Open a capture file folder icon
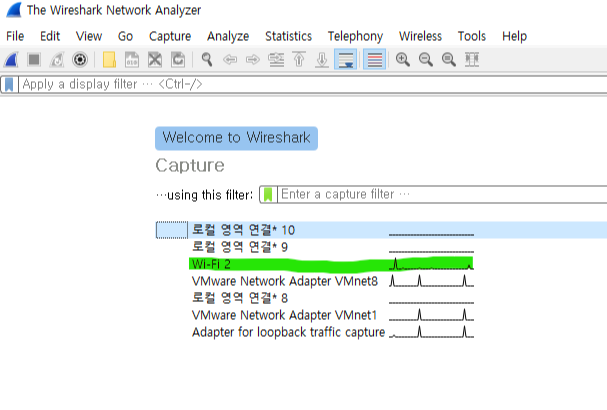 click(109, 60)
